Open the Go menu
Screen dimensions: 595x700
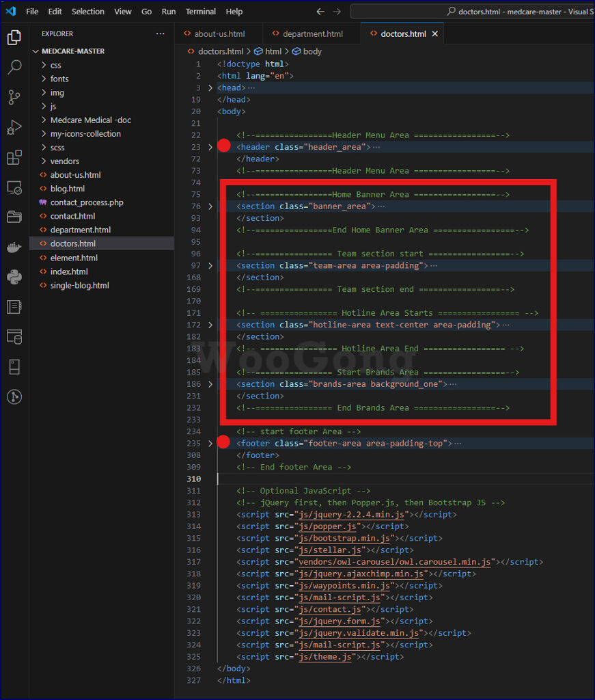pos(146,12)
